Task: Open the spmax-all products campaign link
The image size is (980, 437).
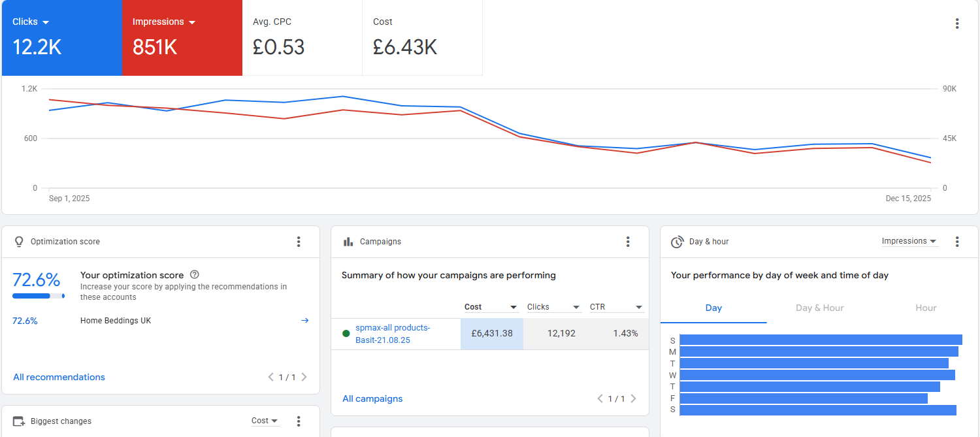Action: [393, 334]
